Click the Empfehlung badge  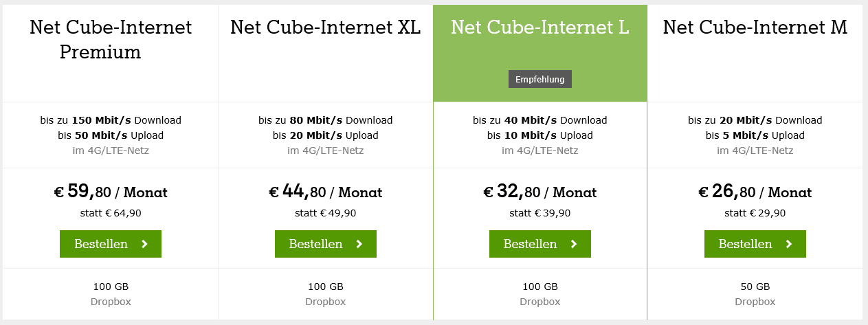[x=539, y=79]
